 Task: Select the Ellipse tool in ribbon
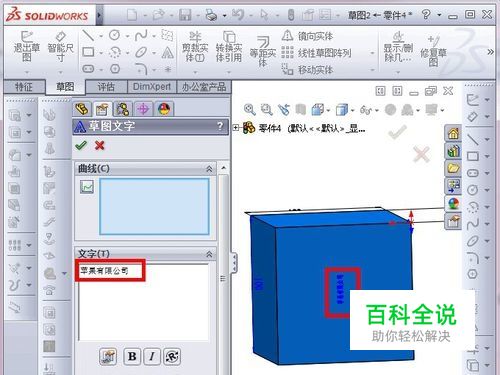(x=141, y=52)
